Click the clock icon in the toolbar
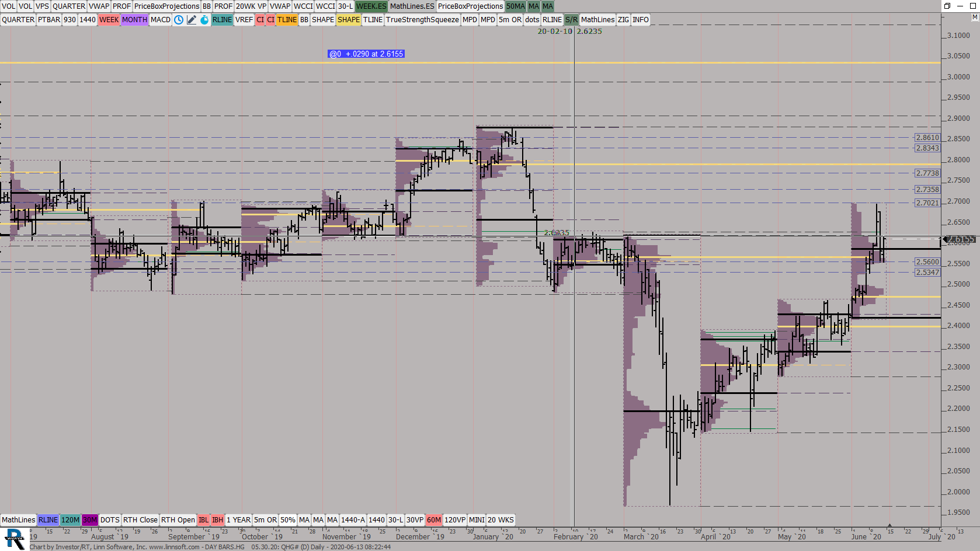 (179, 20)
